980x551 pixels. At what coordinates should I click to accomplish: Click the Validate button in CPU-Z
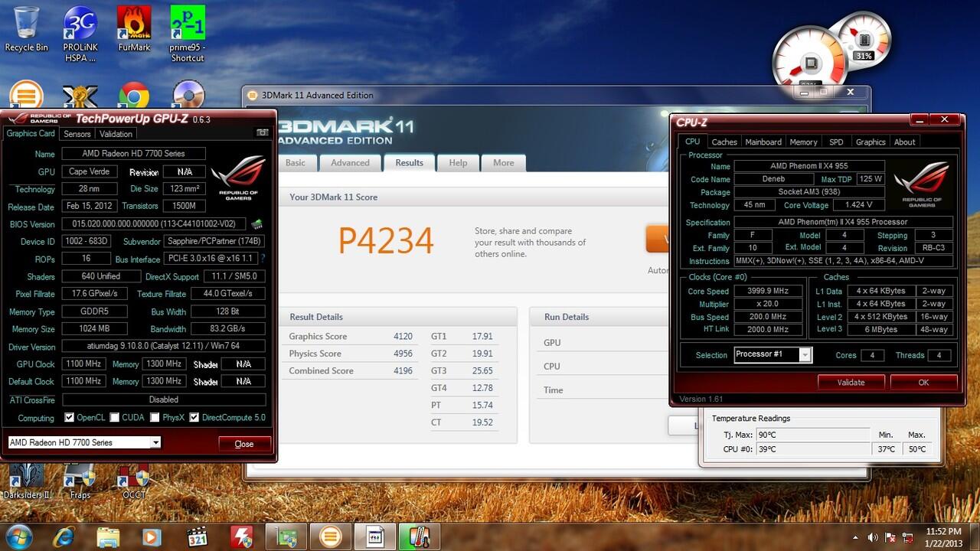pyautogui.click(x=851, y=382)
